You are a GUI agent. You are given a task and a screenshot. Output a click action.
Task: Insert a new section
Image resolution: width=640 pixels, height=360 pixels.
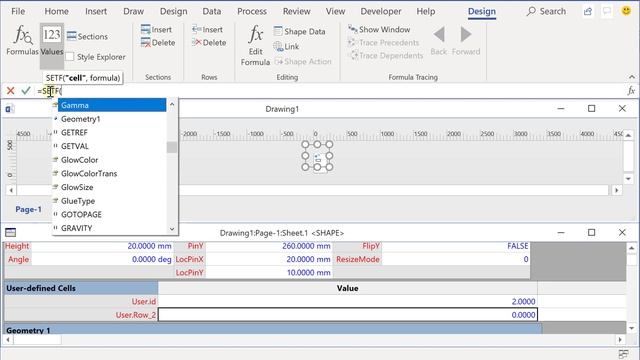156,29
